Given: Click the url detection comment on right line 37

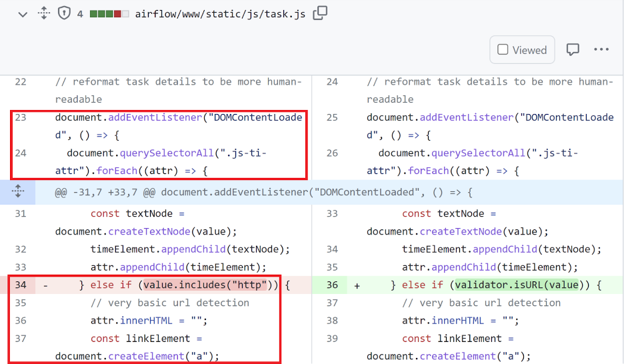Looking at the screenshot, I should (481, 303).
